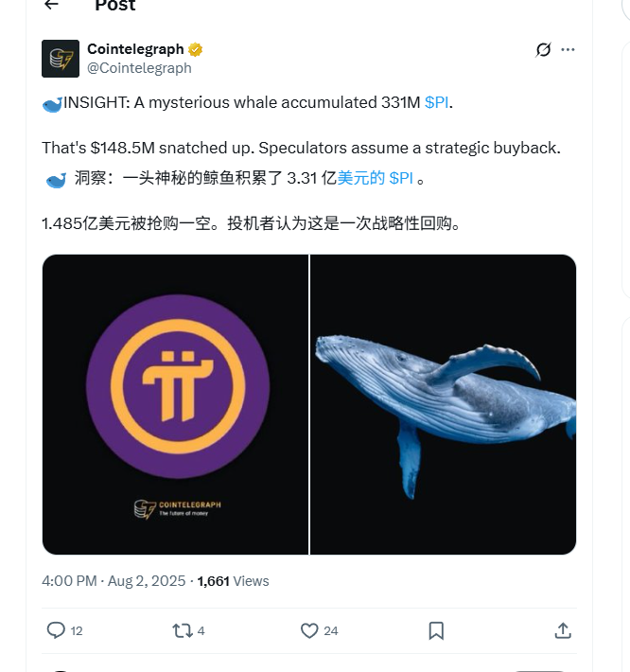Open Cointelegraph profile avatar
The width and height of the screenshot is (630, 672).
[61, 59]
